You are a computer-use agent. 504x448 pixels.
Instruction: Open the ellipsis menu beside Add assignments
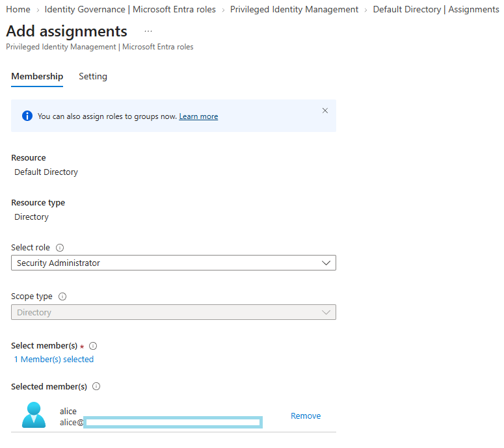[148, 31]
